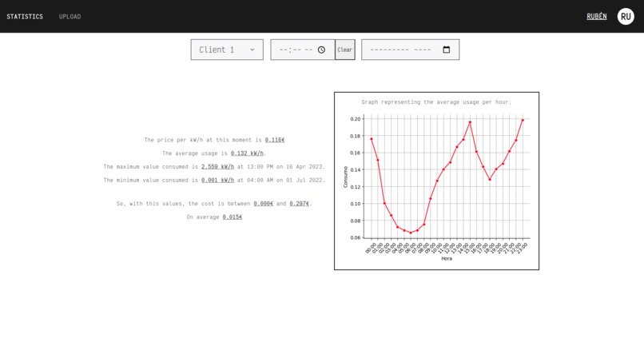Select the current price value 0.118€
Image resolution: width=644 pixels, height=362 pixels.
[x=275, y=140]
